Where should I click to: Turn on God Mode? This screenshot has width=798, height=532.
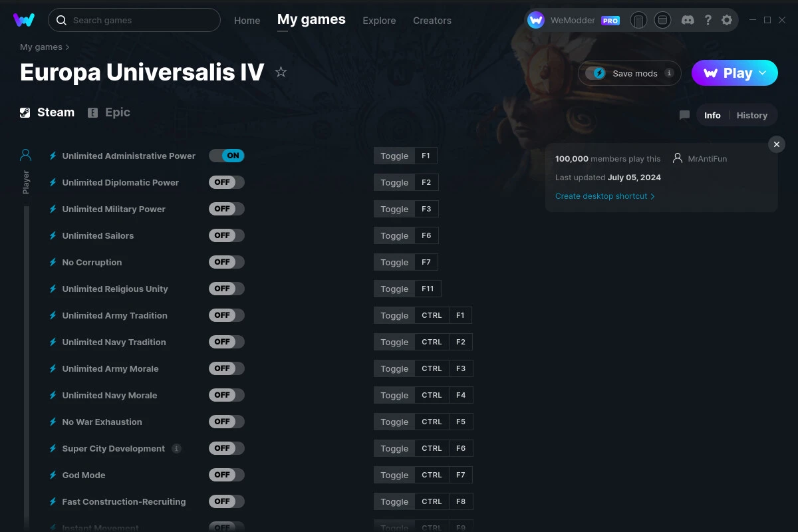click(x=226, y=474)
